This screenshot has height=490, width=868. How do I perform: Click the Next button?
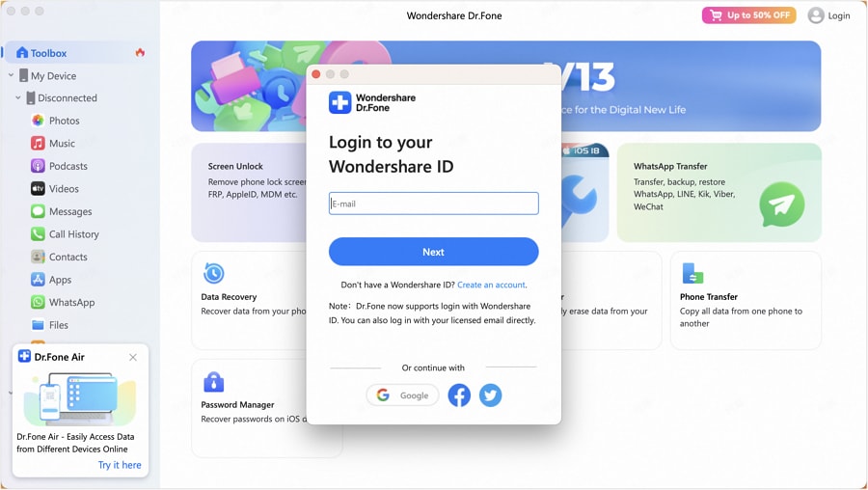point(433,252)
